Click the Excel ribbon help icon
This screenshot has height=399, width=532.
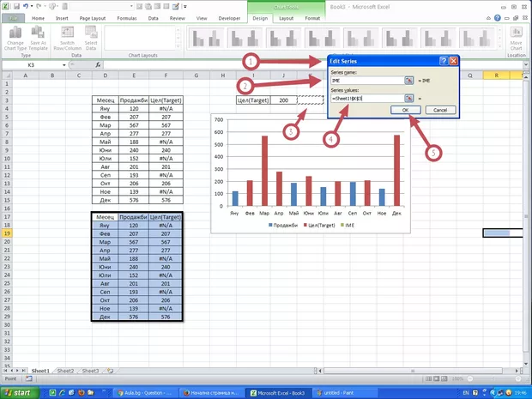coord(498,18)
